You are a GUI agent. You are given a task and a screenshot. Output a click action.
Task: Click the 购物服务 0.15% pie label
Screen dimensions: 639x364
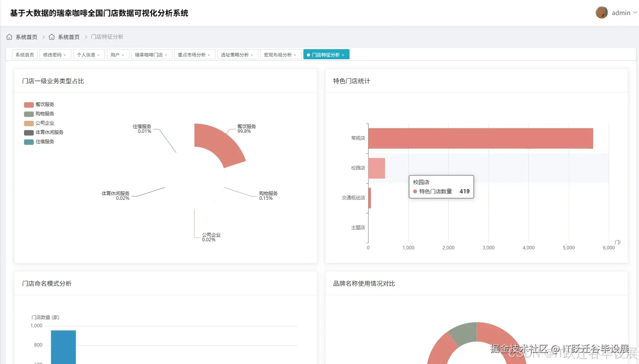pyautogui.click(x=268, y=196)
